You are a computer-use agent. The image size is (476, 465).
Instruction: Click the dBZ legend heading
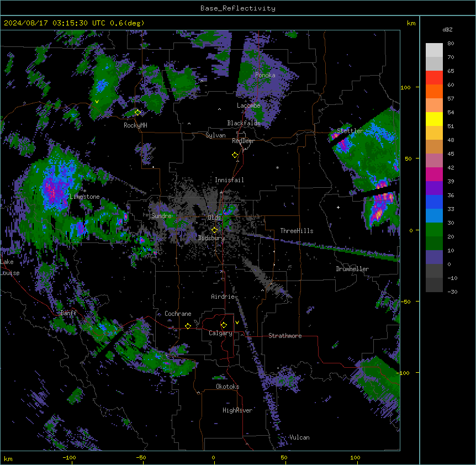447,30
